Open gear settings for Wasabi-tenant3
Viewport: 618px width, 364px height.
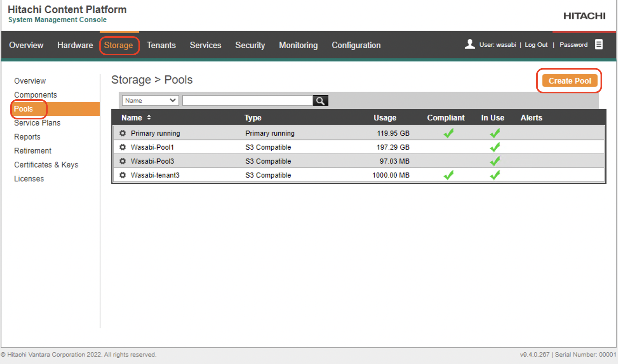[x=123, y=175]
